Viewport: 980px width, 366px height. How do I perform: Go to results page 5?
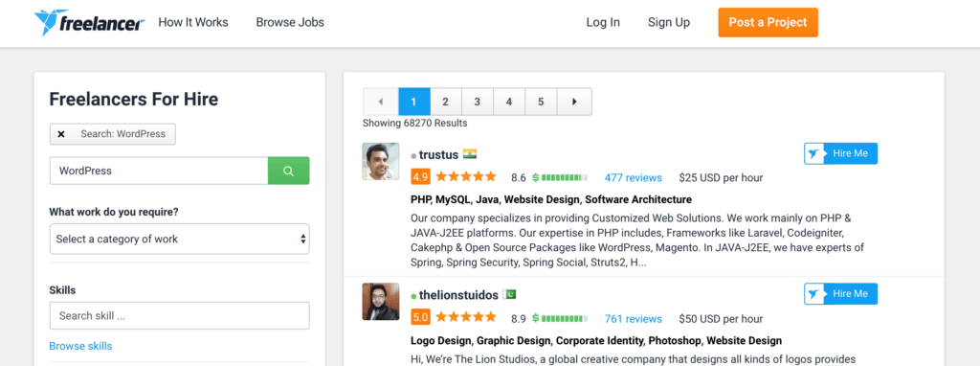pos(541,102)
